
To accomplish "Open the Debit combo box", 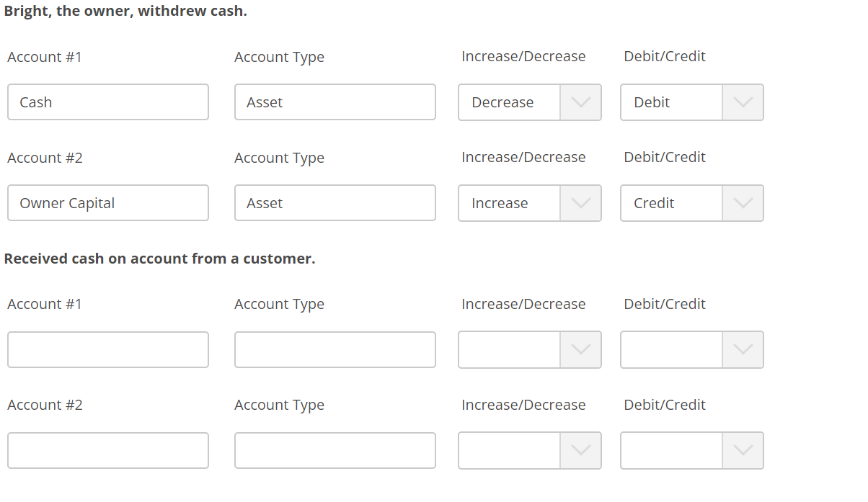I will [x=670, y=102].
